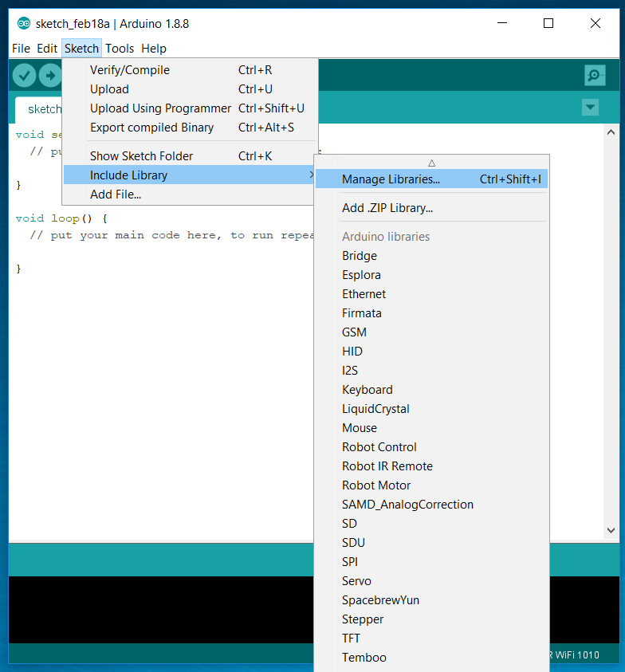Viewport: 625px width, 672px height.
Task: Select Show Sketch Folder
Action: pyautogui.click(x=141, y=156)
